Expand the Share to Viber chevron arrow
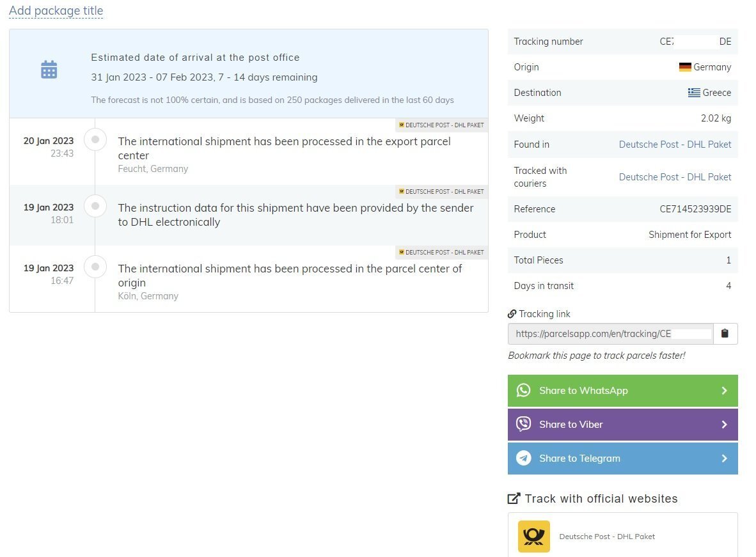Image resolution: width=756 pixels, height=557 pixels. click(x=724, y=425)
